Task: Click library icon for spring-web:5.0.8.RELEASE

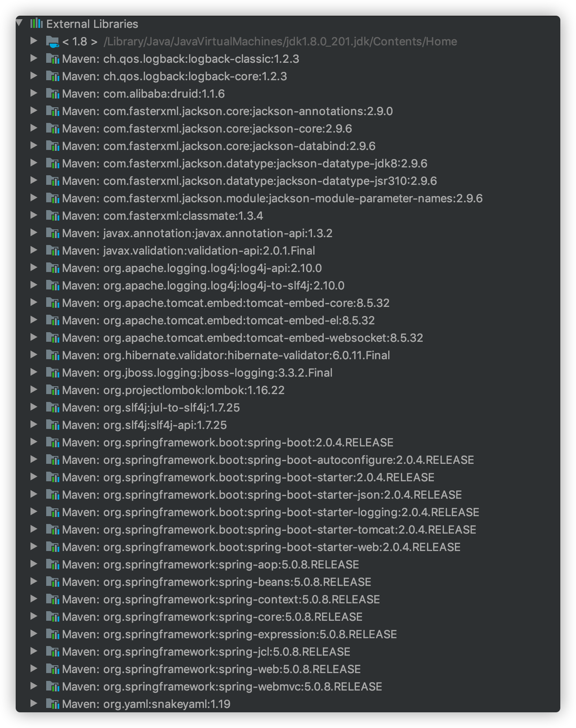Action: click(52, 669)
